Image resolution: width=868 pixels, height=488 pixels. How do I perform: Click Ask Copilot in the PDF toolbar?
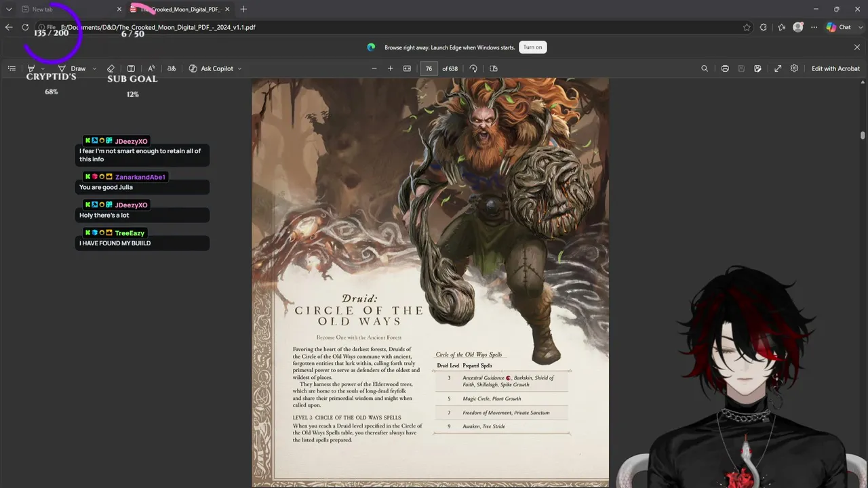(x=211, y=68)
